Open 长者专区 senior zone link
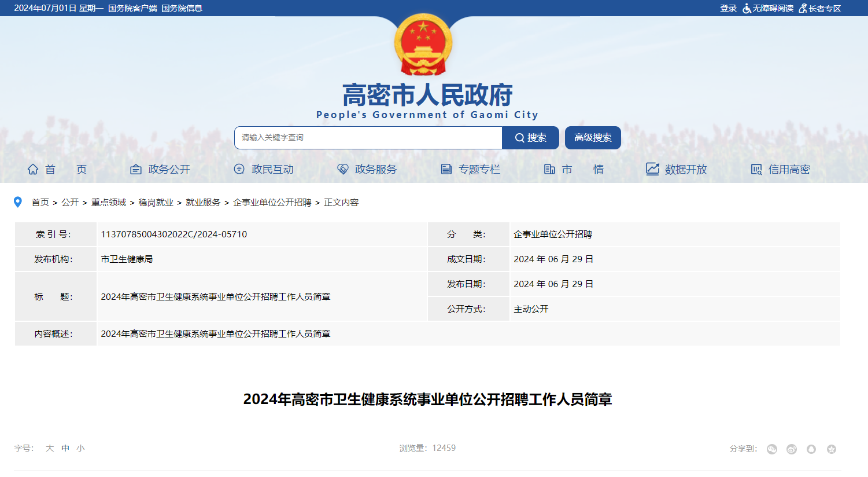Image resolution: width=868 pixels, height=477 pixels. coord(825,8)
